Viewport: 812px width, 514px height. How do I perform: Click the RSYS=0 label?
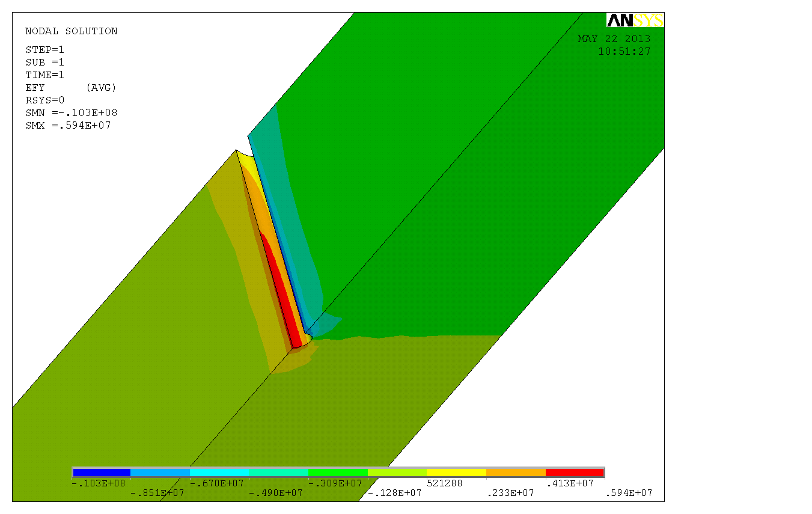tap(44, 100)
